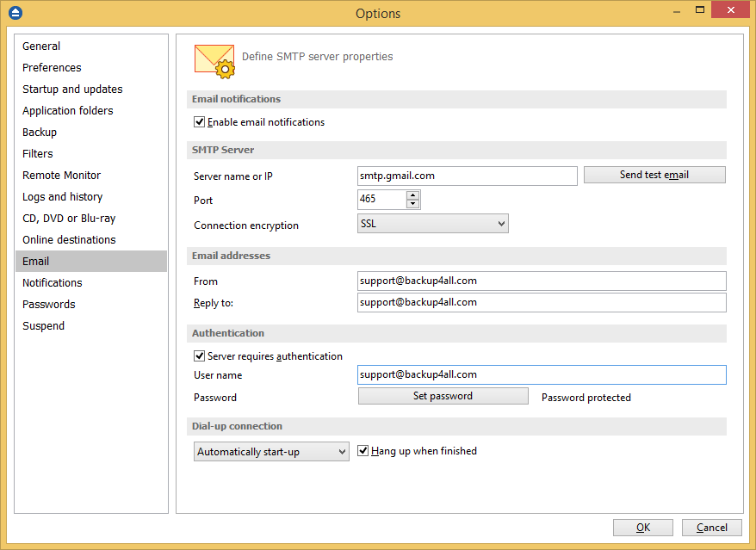
Task: Uncheck Server requires authentication
Action: [x=199, y=355]
